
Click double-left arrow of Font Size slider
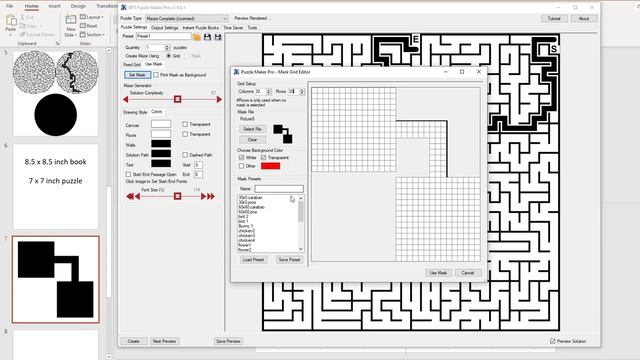(130, 196)
